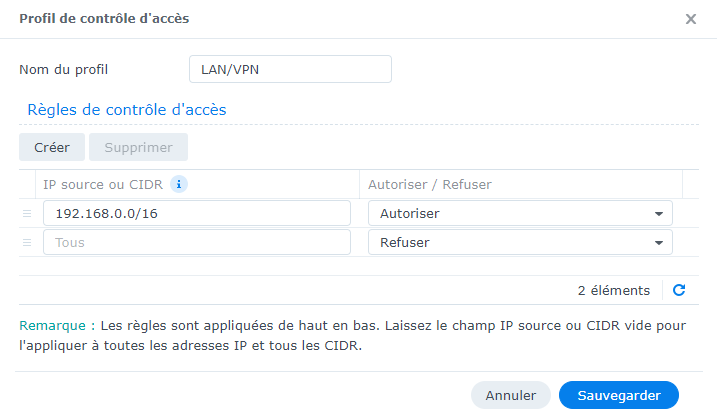Select the drag handle of the Tous rule

[28, 242]
